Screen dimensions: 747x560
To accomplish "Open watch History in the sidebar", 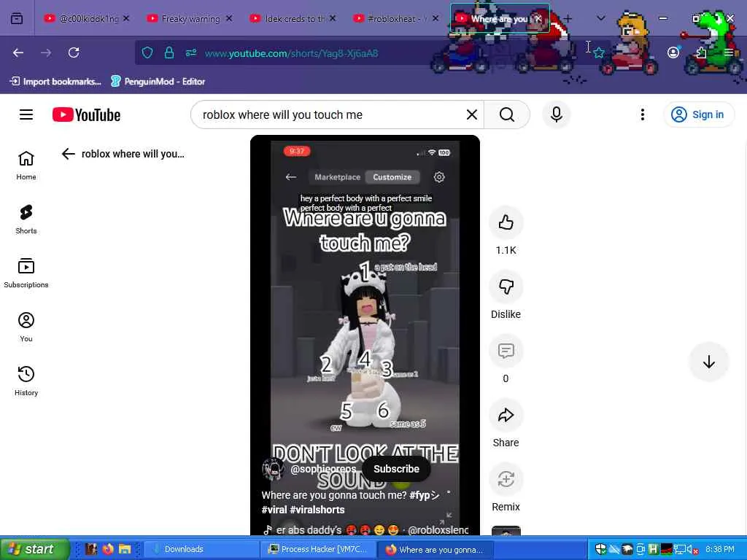I will pyautogui.click(x=26, y=381).
